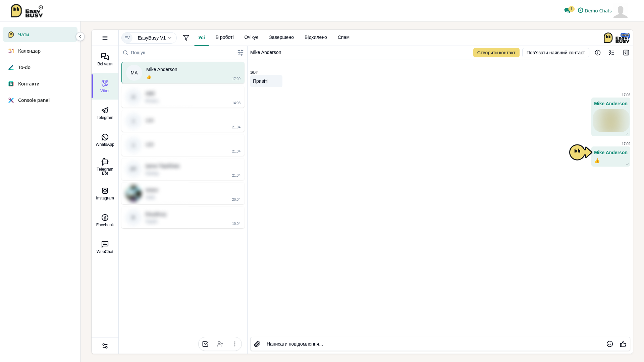Viewport: 644px width, 362px height.
Task: Switch to the Відхилено tab
Action: [316, 37]
